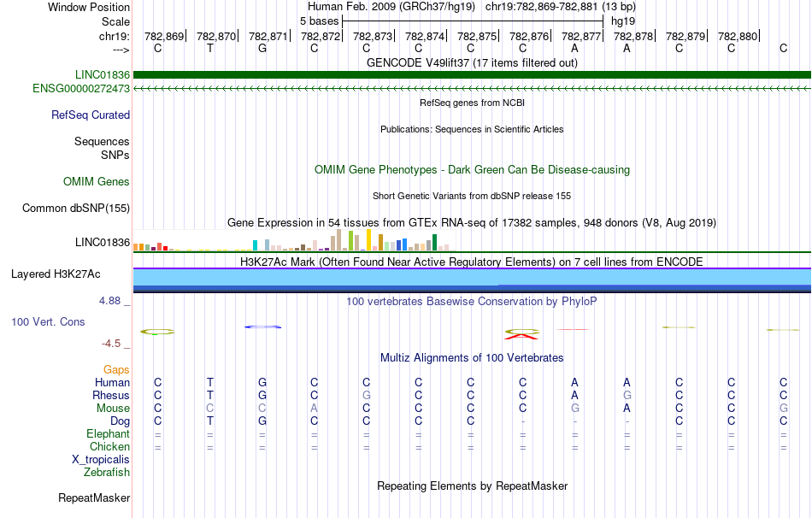Click Repeating Elements by RepeatMasker title
812x518 pixels.
tap(472, 486)
